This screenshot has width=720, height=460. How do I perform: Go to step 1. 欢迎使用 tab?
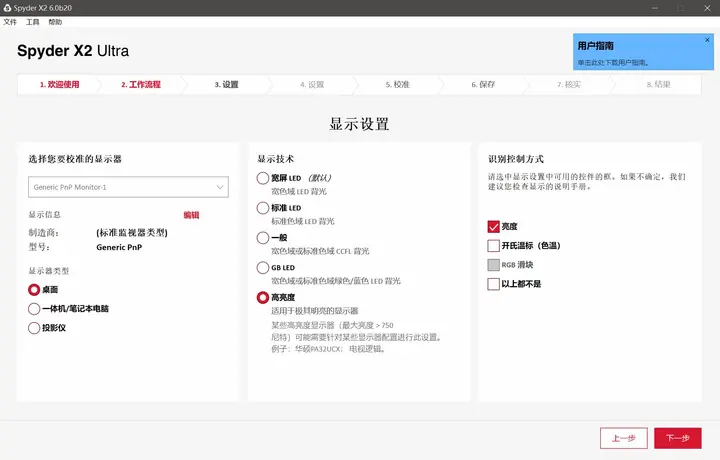59,84
